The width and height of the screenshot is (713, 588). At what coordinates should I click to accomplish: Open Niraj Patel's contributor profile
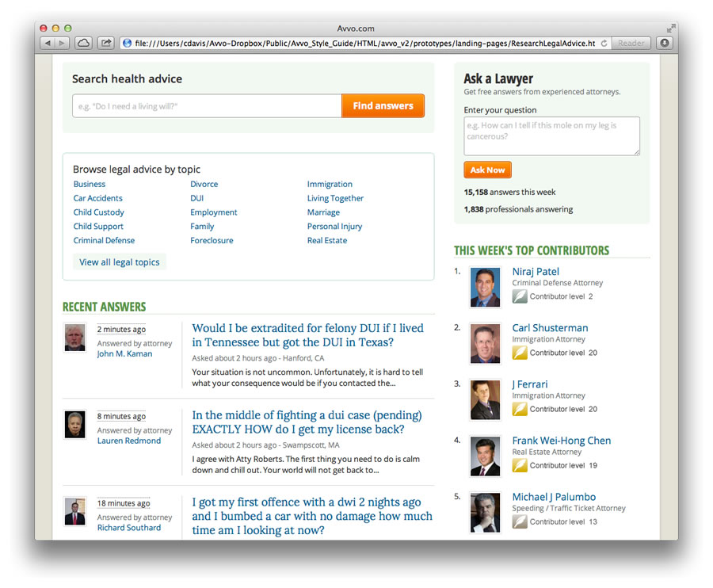(x=536, y=272)
